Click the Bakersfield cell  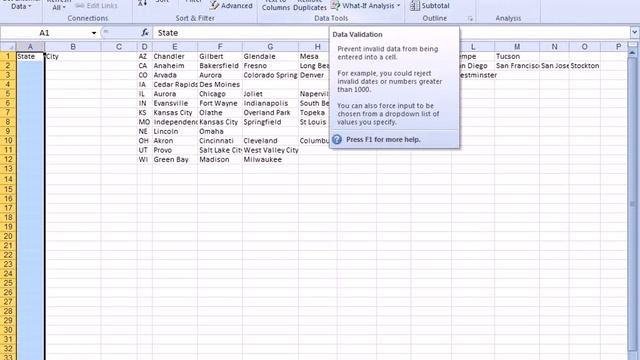(220, 66)
